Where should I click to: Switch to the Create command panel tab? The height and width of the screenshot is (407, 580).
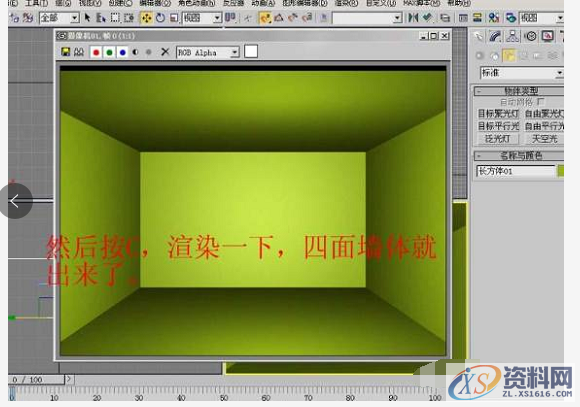click(x=478, y=36)
